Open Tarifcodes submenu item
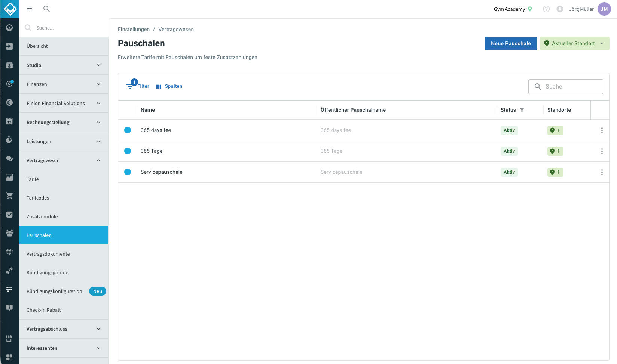 click(64, 198)
